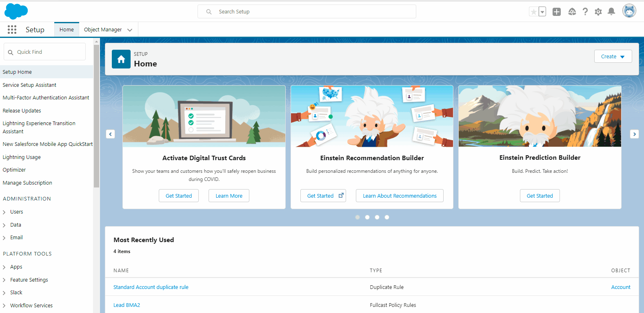Click the Fullcast Policy Rules cell

click(393, 305)
